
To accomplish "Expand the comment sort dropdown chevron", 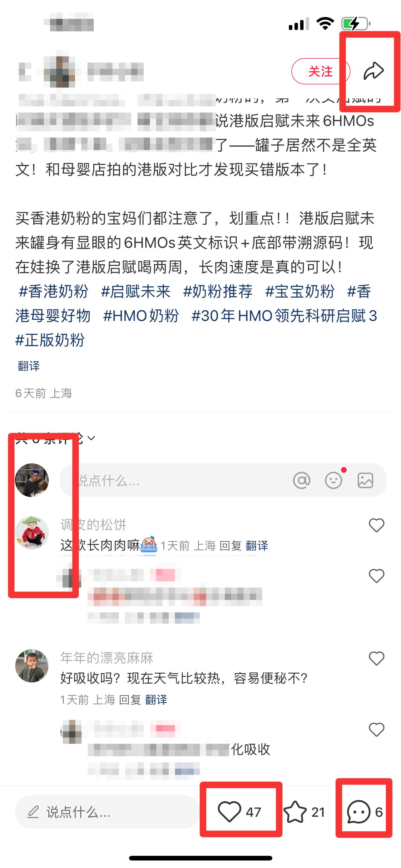I will click(91, 438).
